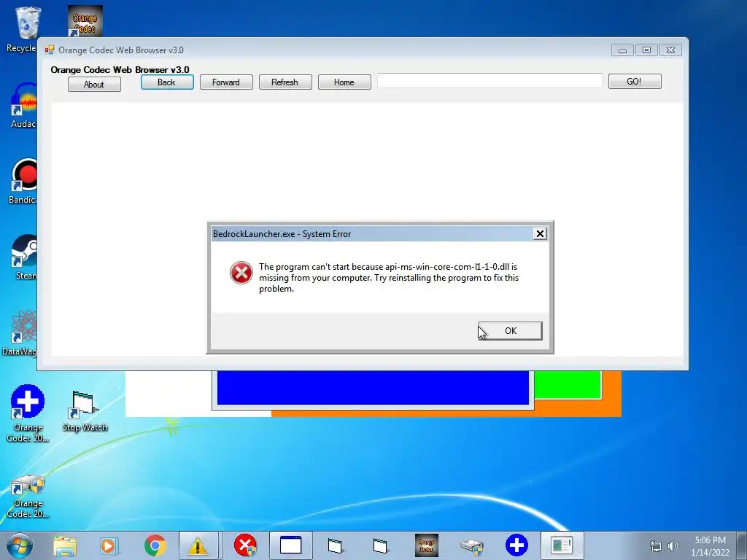Screen dimensions: 747x560
Task: Maximize the Orange Codec Web Browser window
Action: tap(646, 50)
